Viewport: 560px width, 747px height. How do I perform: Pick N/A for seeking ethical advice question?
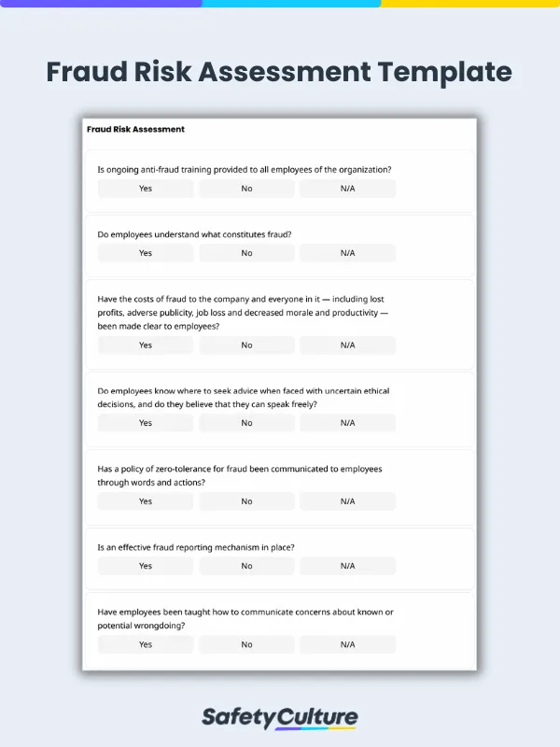(x=347, y=423)
